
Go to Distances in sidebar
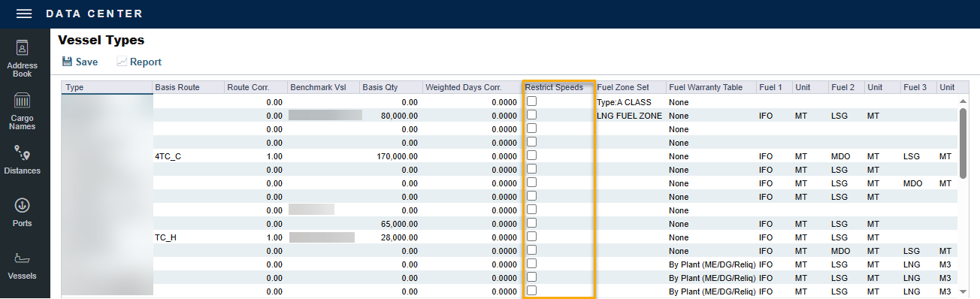[x=22, y=160]
